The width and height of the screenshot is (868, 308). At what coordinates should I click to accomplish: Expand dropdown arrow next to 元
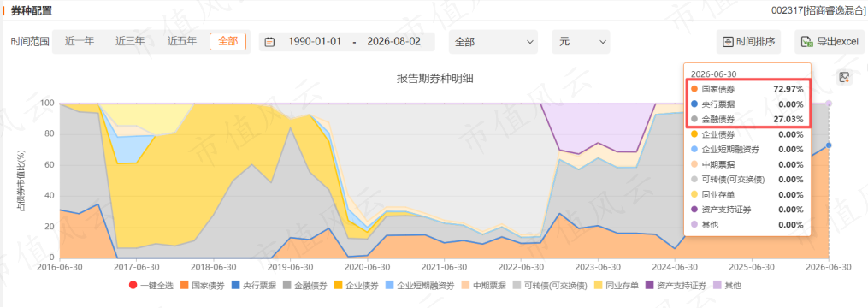coord(602,42)
